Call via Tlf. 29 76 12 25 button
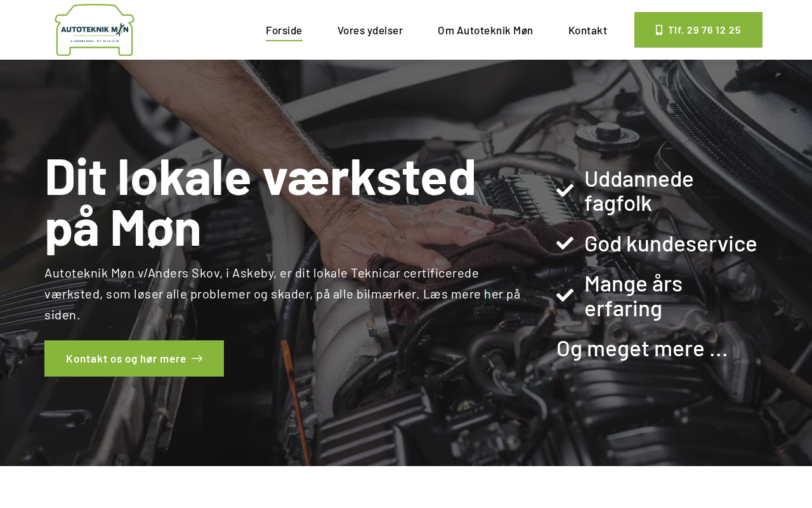 point(698,30)
